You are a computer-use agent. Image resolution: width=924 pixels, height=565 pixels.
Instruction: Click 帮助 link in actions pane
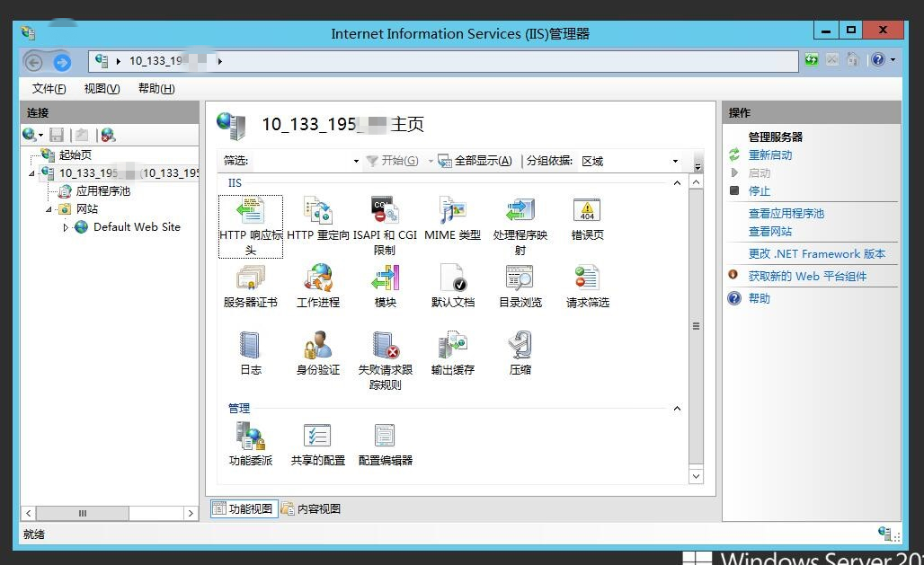coord(759,299)
